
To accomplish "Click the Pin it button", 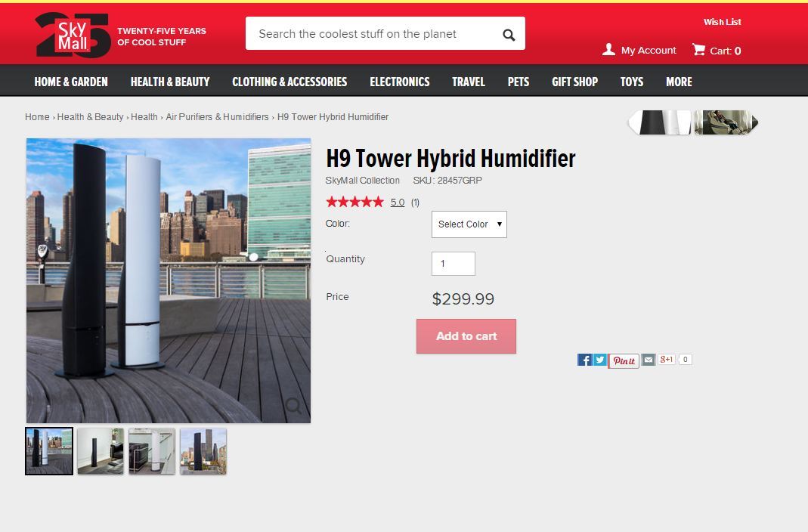I will (624, 360).
